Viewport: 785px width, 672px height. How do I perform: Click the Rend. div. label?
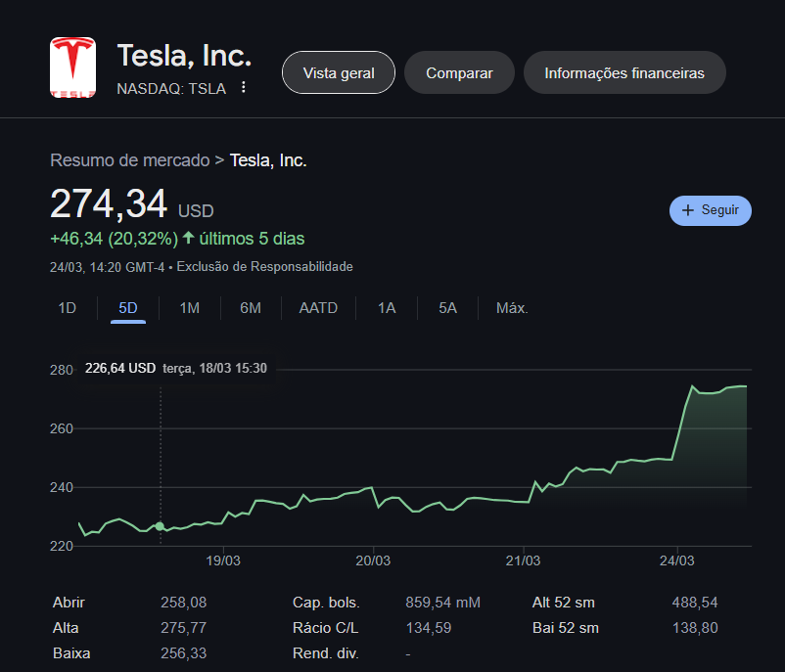[x=325, y=653]
